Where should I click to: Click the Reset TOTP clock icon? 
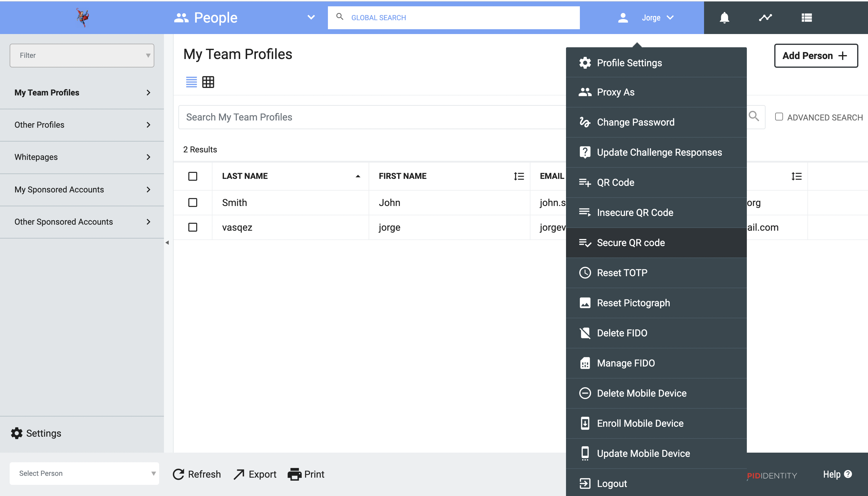(x=585, y=273)
